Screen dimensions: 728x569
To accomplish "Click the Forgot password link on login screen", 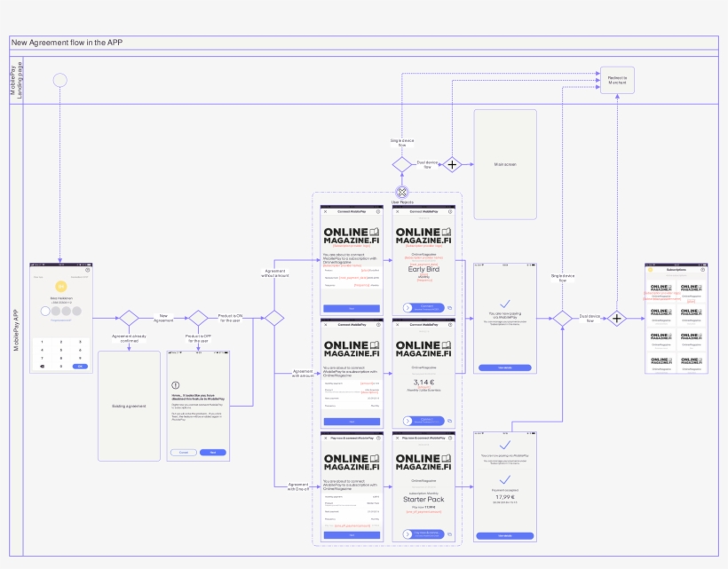I will pyautogui.click(x=60, y=320).
